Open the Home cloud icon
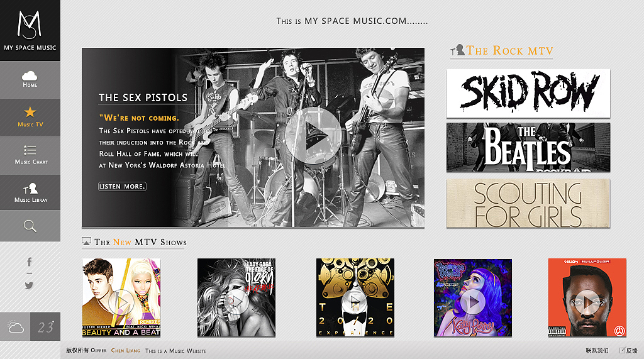Screen dimensions: 644x359 (30, 75)
